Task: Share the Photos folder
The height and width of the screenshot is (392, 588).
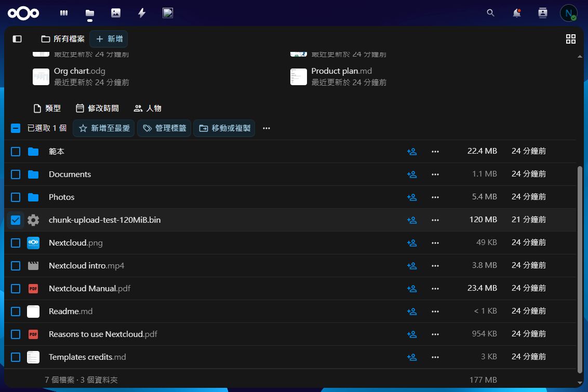Action: coord(412,197)
